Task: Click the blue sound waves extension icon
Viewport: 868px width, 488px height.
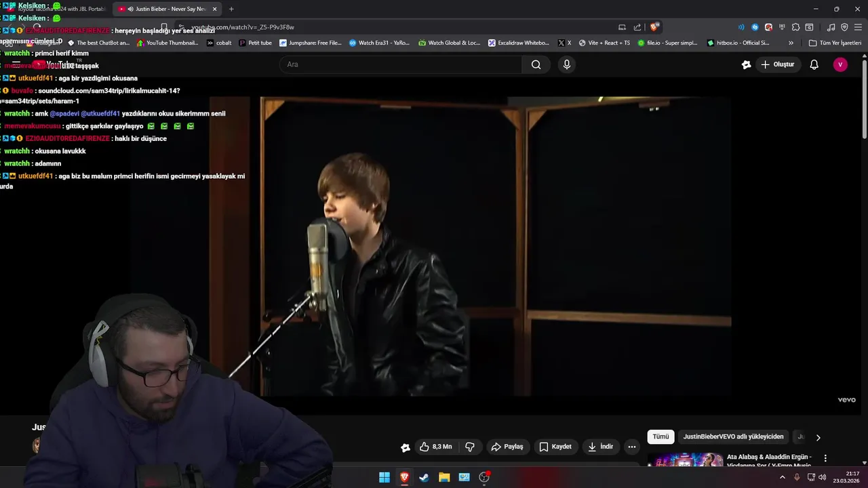Action: point(741,27)
